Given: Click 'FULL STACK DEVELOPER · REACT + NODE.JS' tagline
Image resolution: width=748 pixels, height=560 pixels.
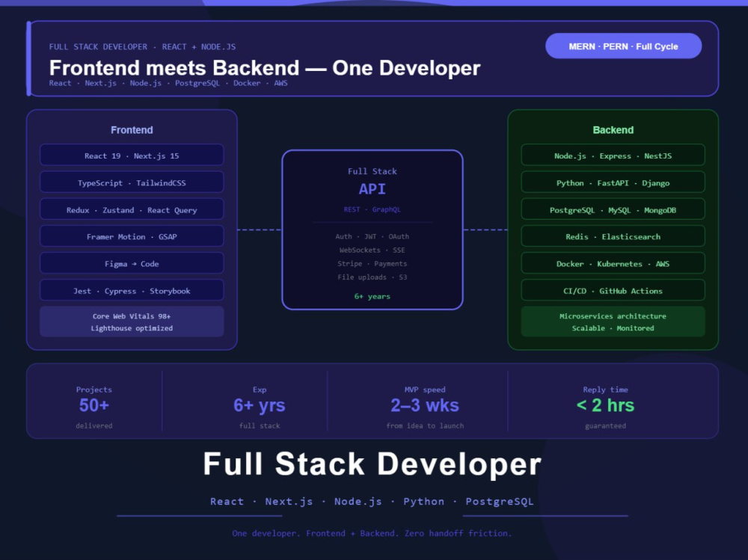Looking at the screenshot, I should [142, 47].
